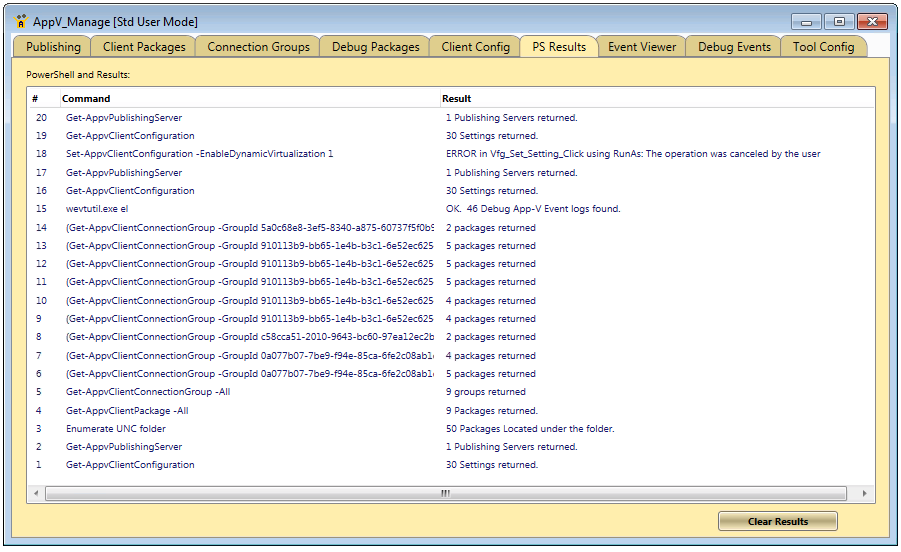Click the horizontal scrollbar right arrow

tap(864, 493)
